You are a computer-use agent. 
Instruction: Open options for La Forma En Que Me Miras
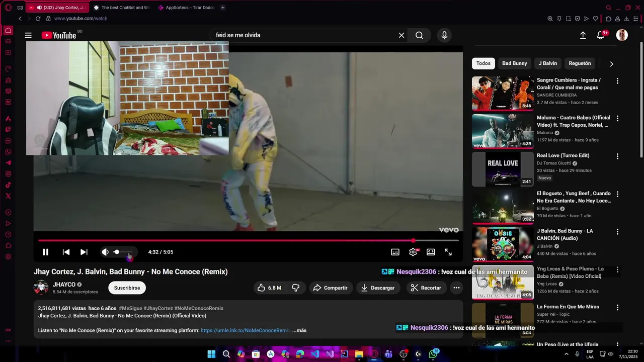(x=617, y=307)
